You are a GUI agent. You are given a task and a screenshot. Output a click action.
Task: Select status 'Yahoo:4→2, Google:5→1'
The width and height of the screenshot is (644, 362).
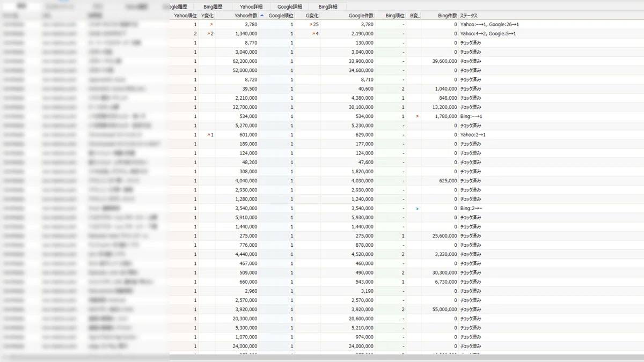coord(488,34)
